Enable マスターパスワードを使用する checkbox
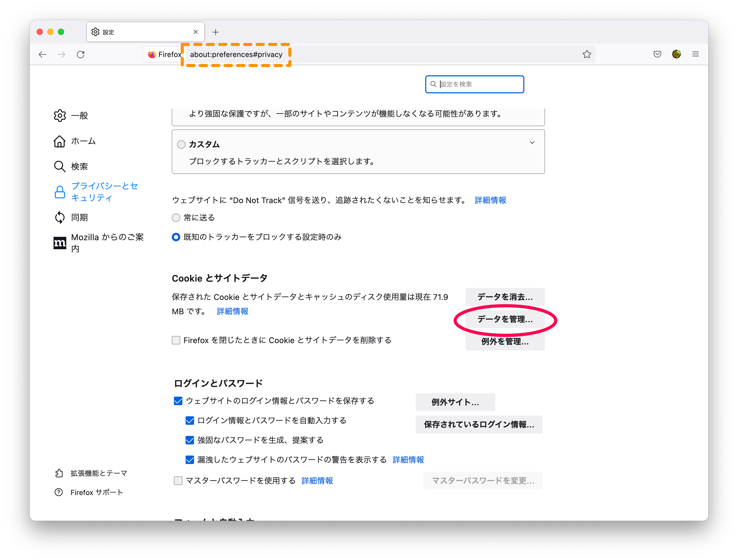 pos(178,480)
